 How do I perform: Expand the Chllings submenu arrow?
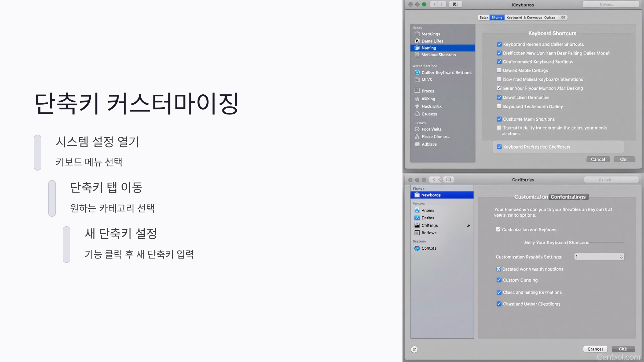pos(469,226)
